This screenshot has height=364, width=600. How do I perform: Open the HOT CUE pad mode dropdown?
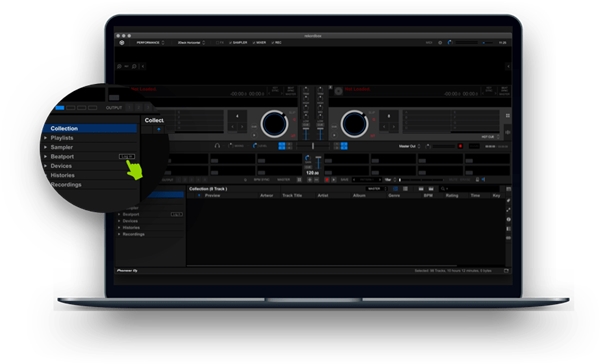[490, 137]
